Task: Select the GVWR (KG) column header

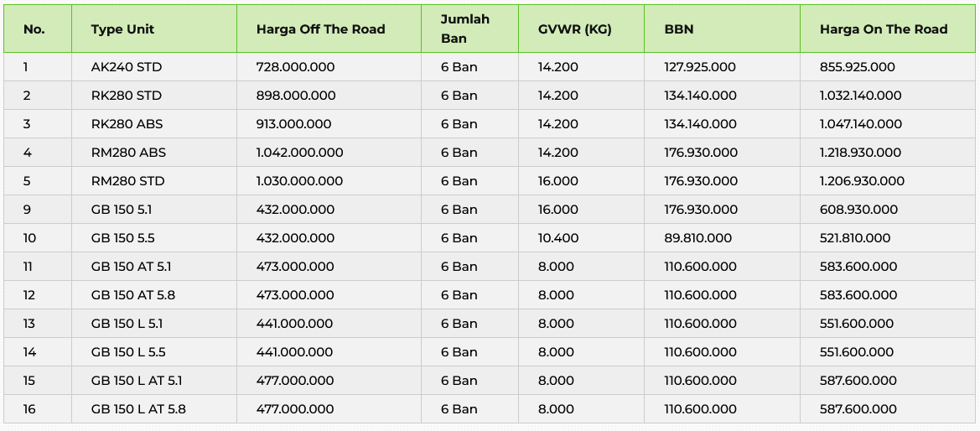Action: [575, 29]
